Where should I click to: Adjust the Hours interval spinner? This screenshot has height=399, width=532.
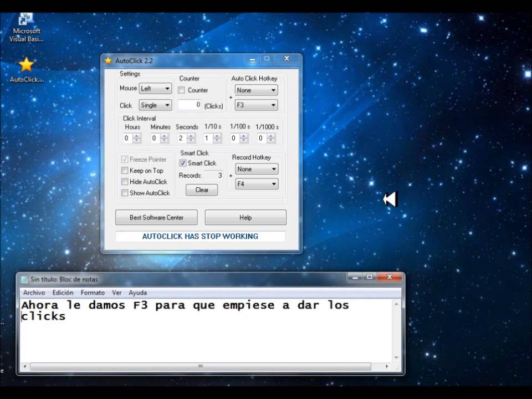coord(137,138)
